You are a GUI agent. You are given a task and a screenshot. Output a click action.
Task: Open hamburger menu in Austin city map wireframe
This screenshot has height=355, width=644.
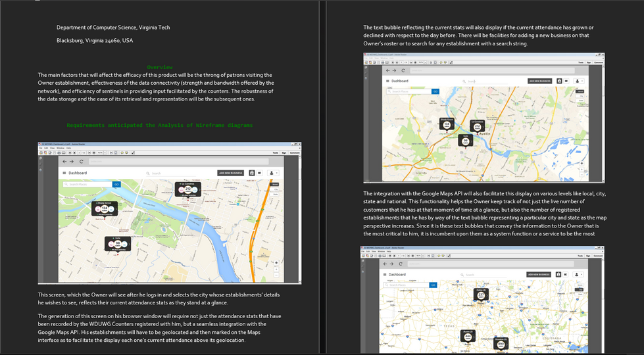387,81
